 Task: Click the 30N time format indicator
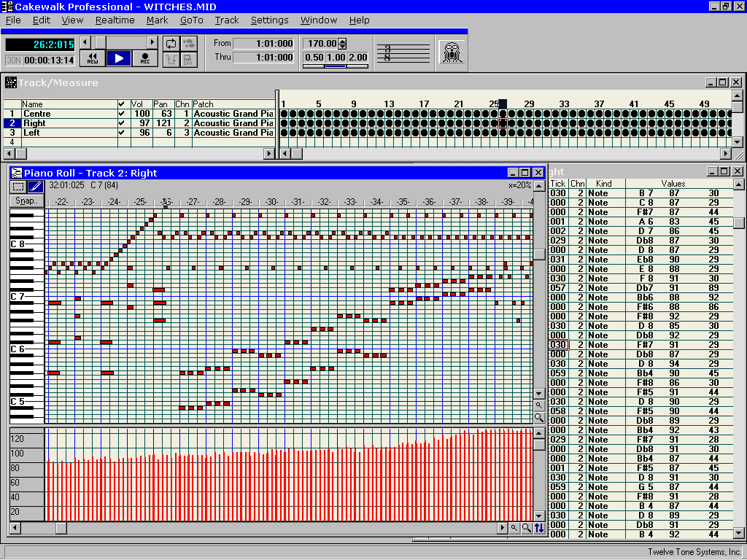(x=13, y=61)
